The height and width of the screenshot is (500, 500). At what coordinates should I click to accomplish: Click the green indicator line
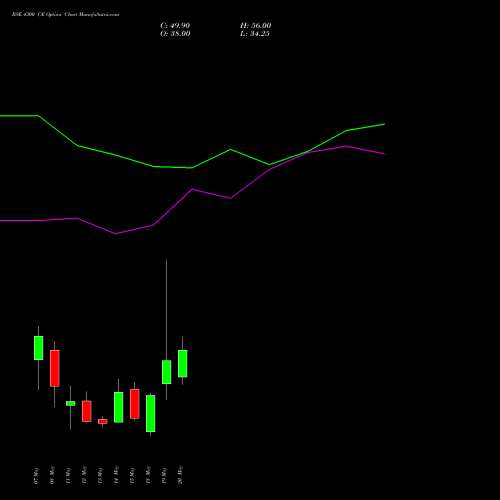tap(192, 167)
